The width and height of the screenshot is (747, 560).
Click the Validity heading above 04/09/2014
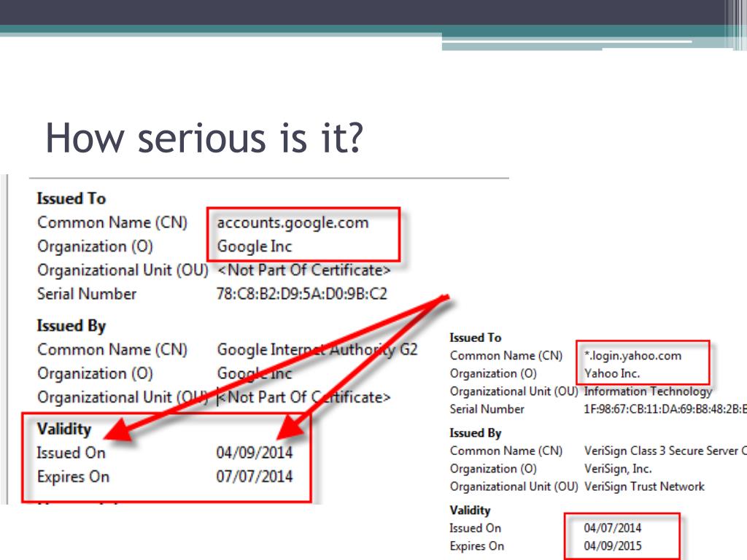pyautogui.click(x=64, y=429)
